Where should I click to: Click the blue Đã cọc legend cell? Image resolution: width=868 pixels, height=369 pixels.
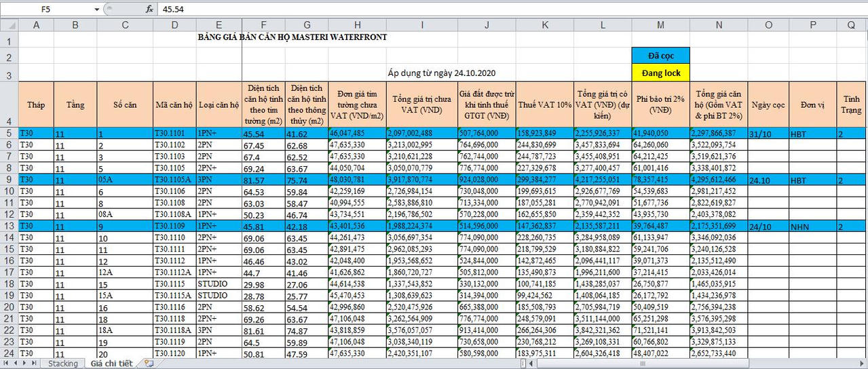pos(660,55)
